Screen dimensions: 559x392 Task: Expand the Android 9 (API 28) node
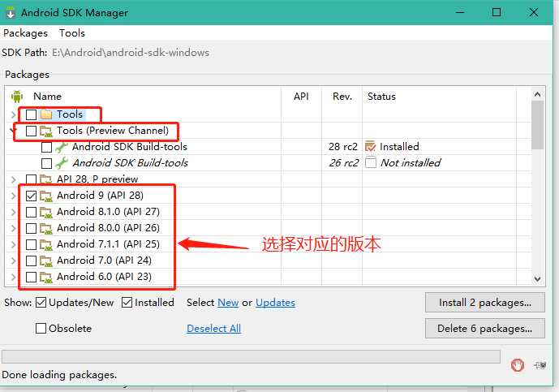click(14, 196)
